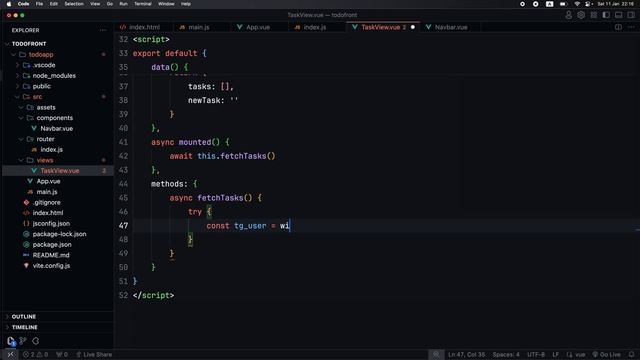This screenshot has width=640, height=360.
Task: Click the remote window icon in status bar
Action: point(10,354)
